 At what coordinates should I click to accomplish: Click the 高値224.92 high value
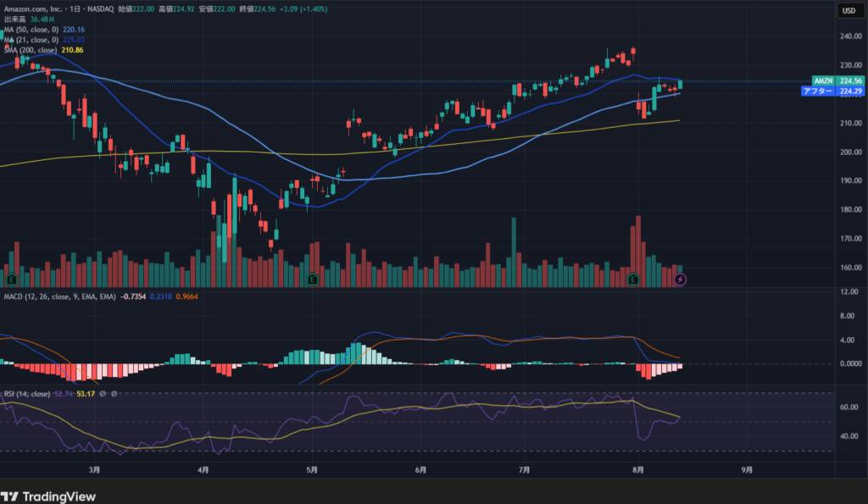tap(176, 8)
